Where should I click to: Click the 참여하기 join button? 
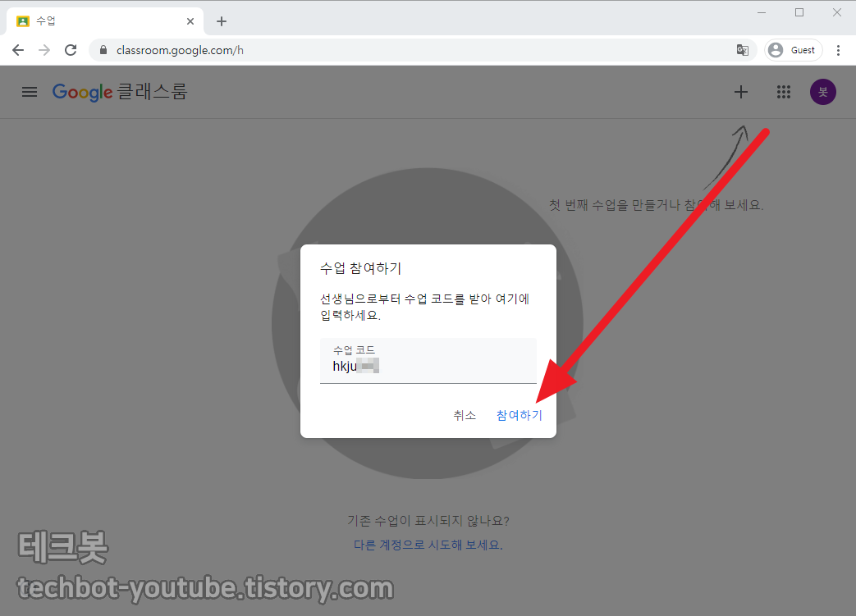click(520, 415)
